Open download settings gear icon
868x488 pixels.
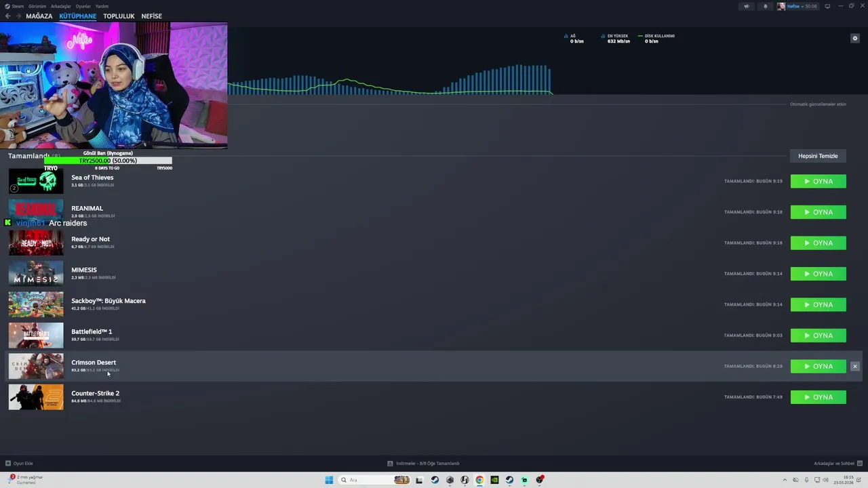(x=854, y=38)
